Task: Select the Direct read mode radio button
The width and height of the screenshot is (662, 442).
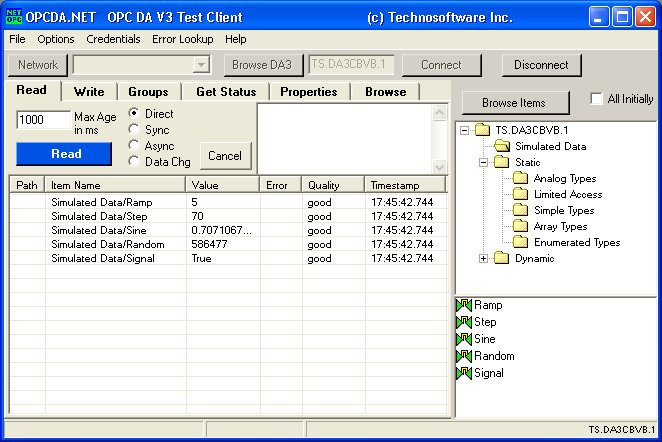Action: [134, 113]
